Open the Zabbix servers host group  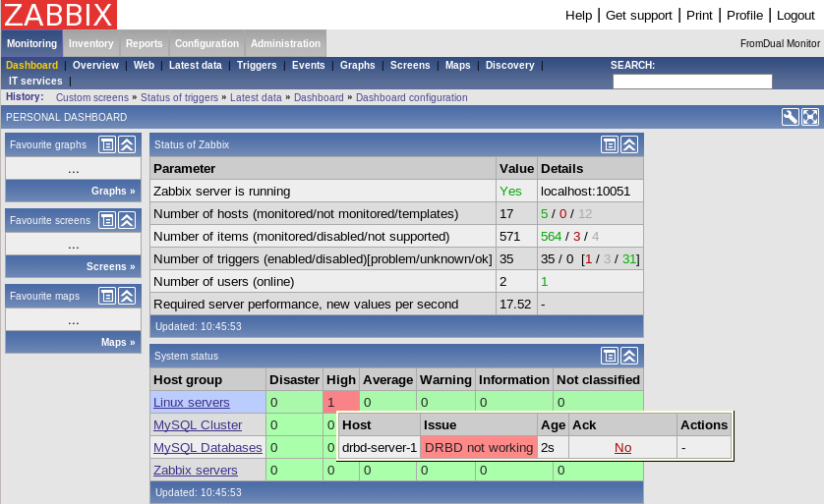tap(196, 470)
